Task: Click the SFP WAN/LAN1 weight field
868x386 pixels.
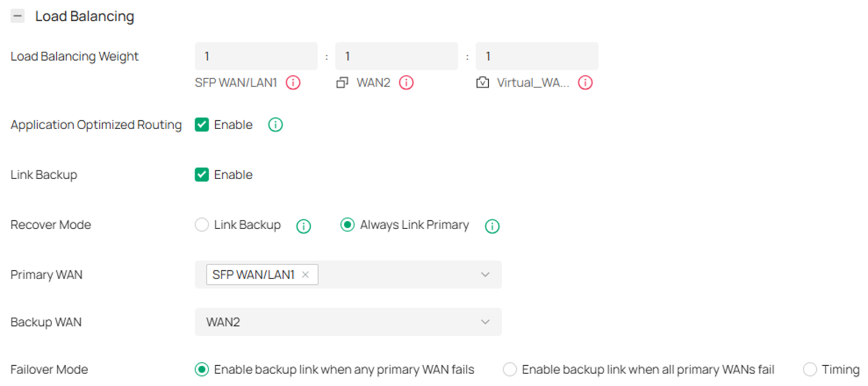Action: click(x=256, y=56)
